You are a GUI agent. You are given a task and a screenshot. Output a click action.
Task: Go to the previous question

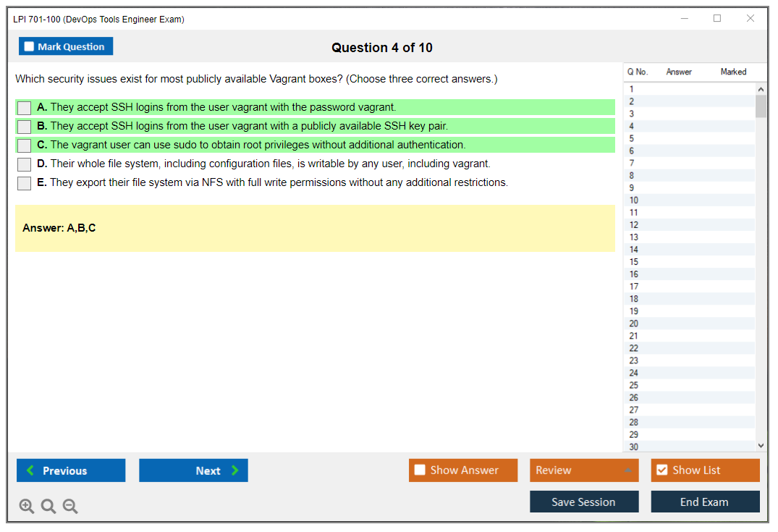(71, 470)
